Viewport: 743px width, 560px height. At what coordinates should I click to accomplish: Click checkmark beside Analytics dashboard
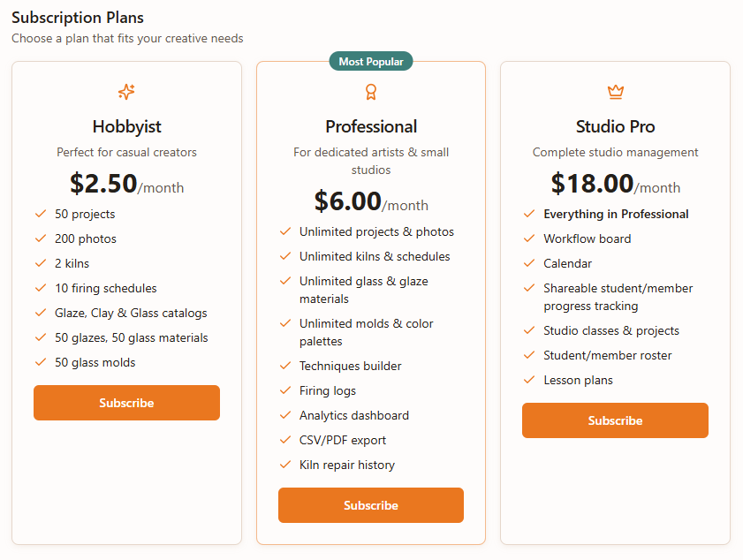coord(285,415)
